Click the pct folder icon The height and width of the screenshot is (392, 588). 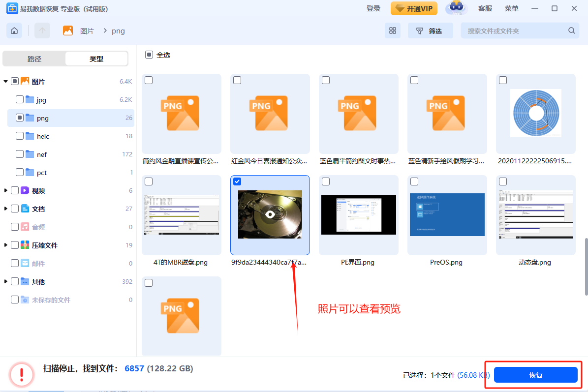click(x=30, y=172)
